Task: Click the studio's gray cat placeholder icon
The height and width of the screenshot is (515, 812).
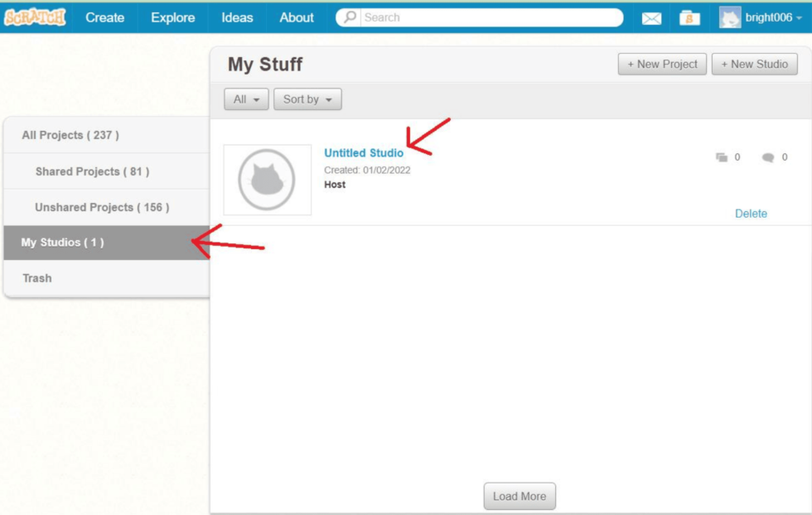Action: 267,177
